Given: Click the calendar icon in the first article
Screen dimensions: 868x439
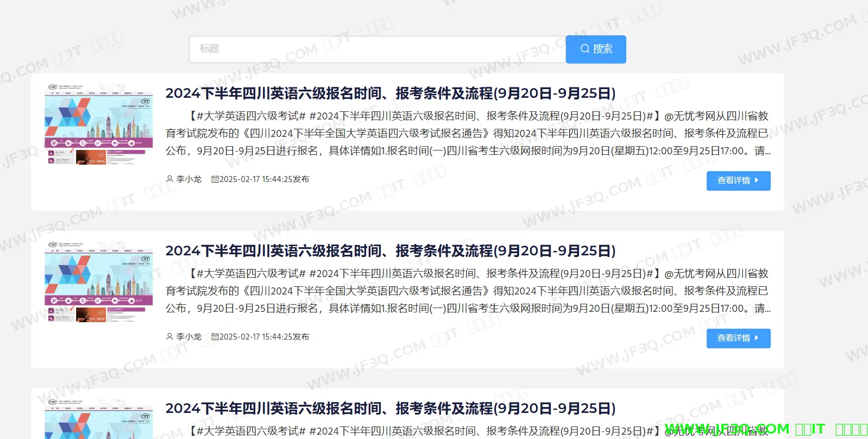Looking at the screenshot, I should click(x=215, y=179).
